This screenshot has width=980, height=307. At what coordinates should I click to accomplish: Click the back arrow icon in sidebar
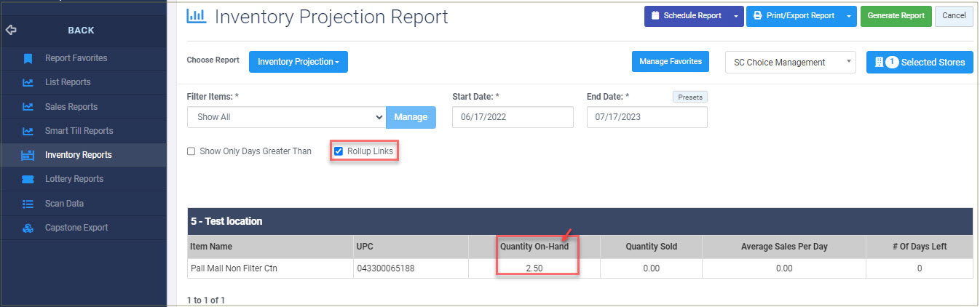[10, 31]
